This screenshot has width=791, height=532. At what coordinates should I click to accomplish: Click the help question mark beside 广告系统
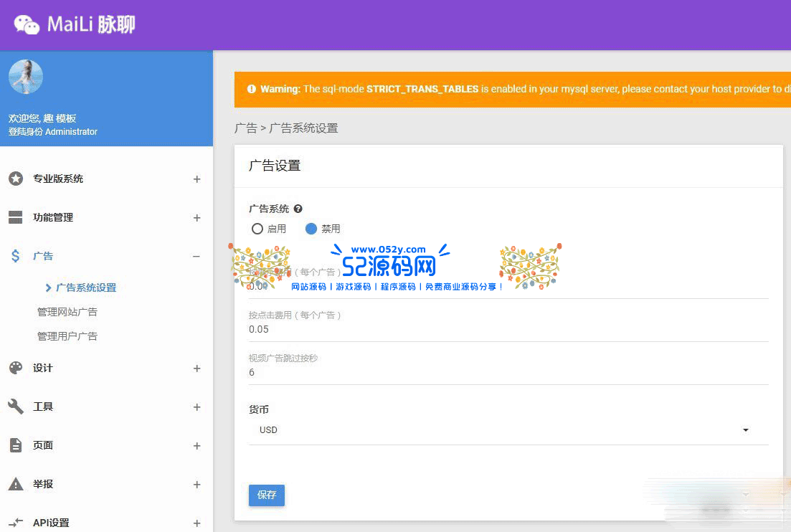298,209
